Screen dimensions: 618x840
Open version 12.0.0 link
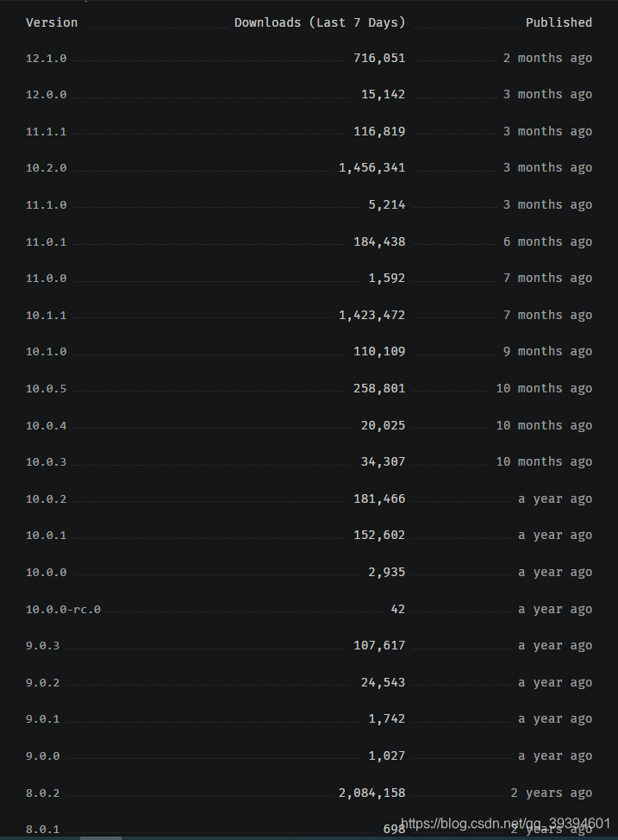tap(46, 95)
